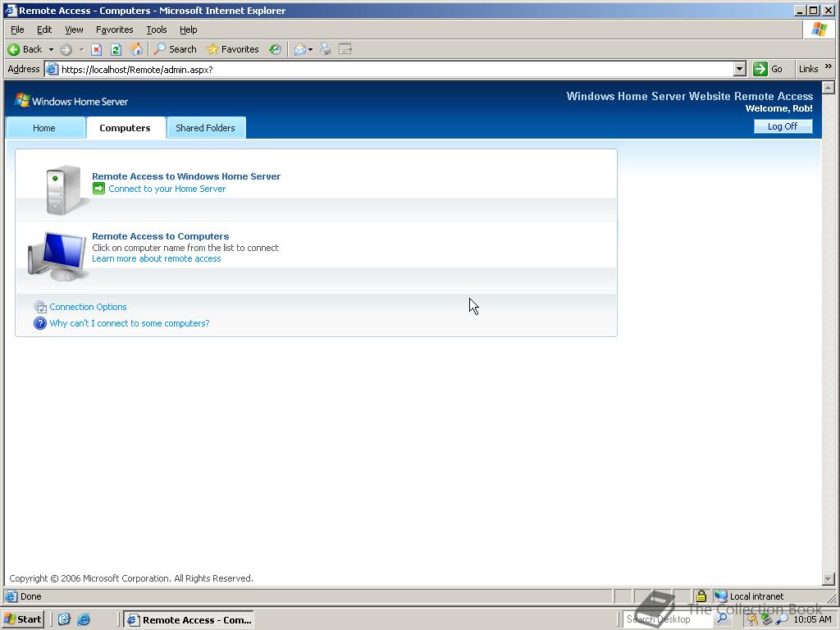The height and width of the screenshot is (630, 840).
Task: Open the Tools menu
Action: (157, 30)
